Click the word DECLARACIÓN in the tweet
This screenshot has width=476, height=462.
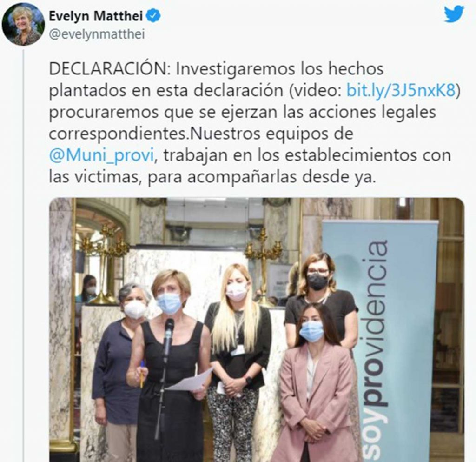(110, 69)
